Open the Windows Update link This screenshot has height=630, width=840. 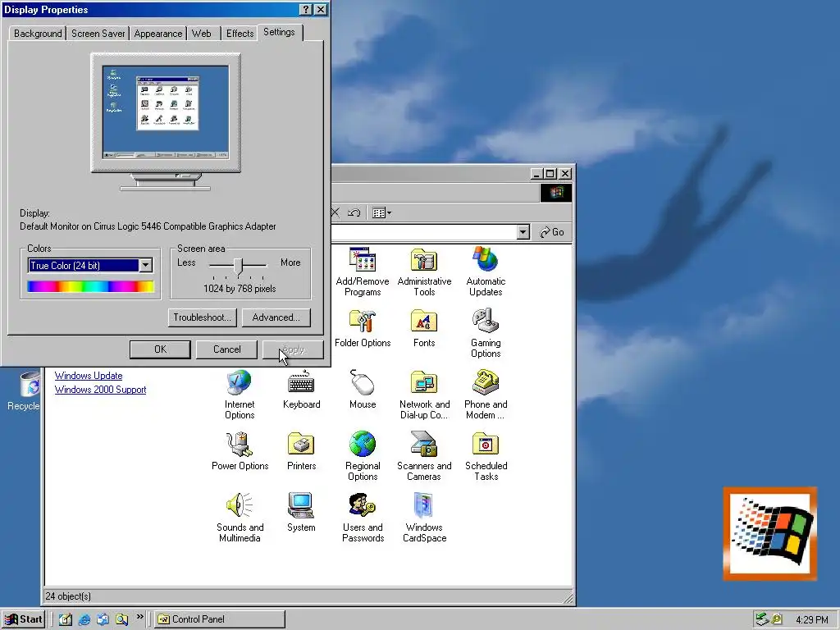pos(89,376)
